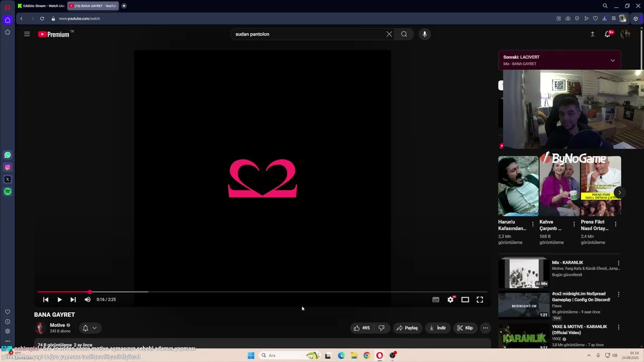The image size is (644, 362).
Task: Open Motive channel name link
Action: pyautogui.click(x=57, y=325)
